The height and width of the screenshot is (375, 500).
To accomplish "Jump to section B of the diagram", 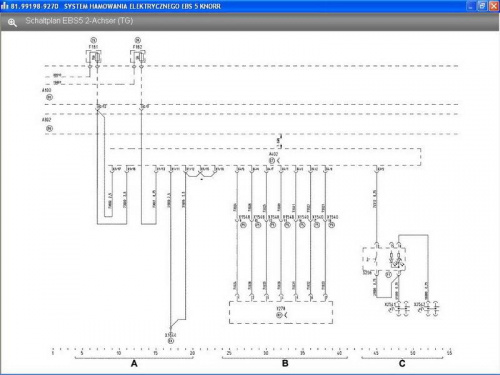I will click(x=285, y=363).
